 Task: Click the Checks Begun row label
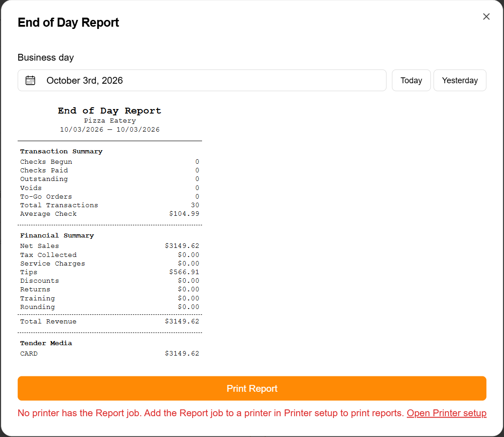[46, 162]
